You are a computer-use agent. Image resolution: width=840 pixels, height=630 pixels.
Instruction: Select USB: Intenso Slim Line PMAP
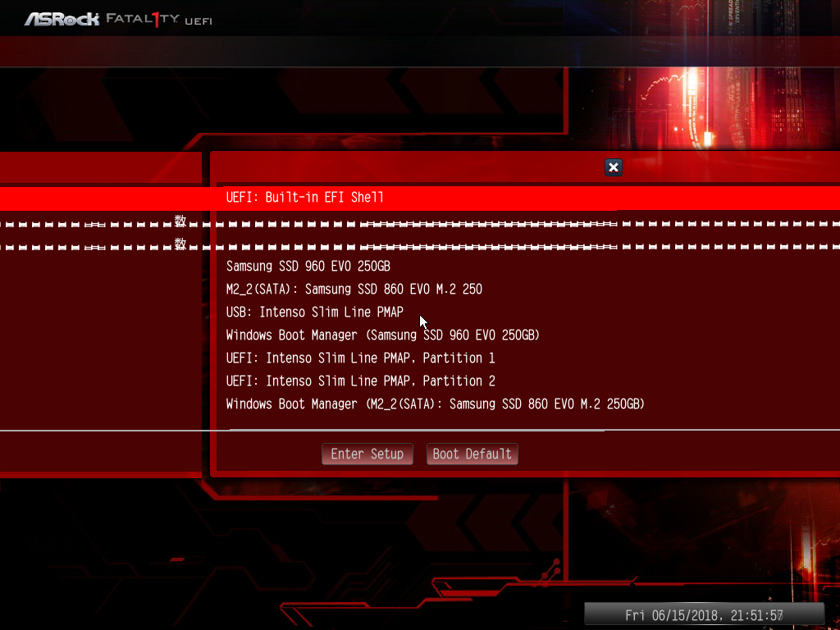(314, 313)
